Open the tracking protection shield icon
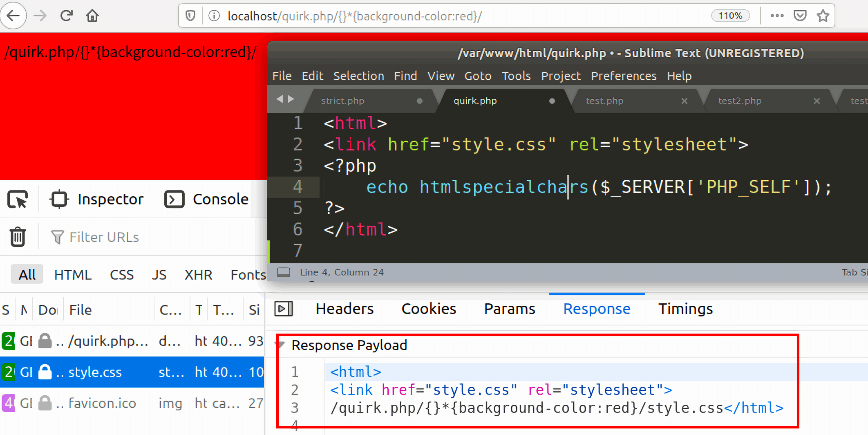This screenshot has height=435, width=868. pos(190,16)
